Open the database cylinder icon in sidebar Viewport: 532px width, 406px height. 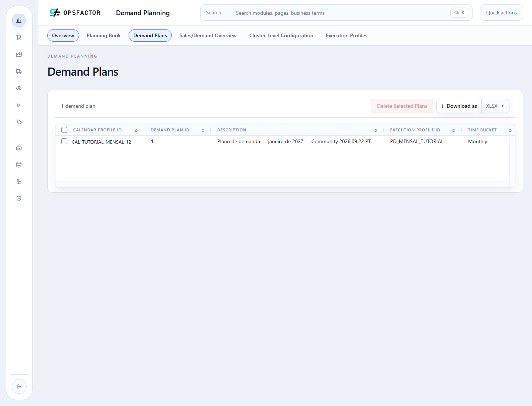19,165
